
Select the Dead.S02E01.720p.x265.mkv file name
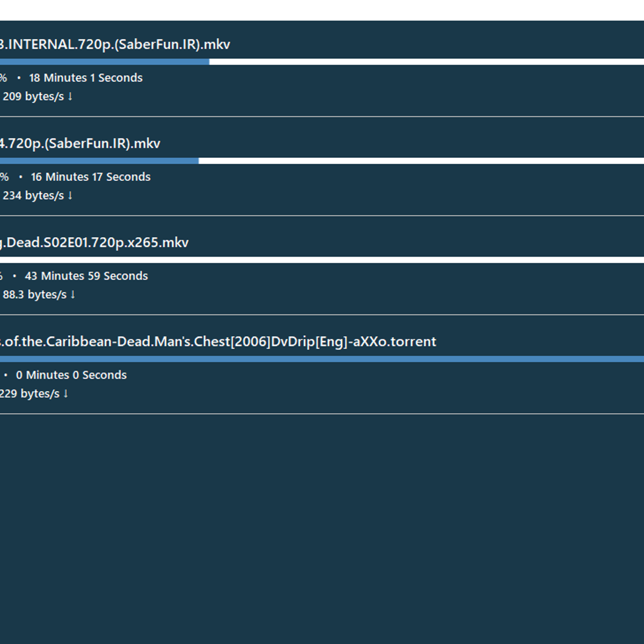95,243
